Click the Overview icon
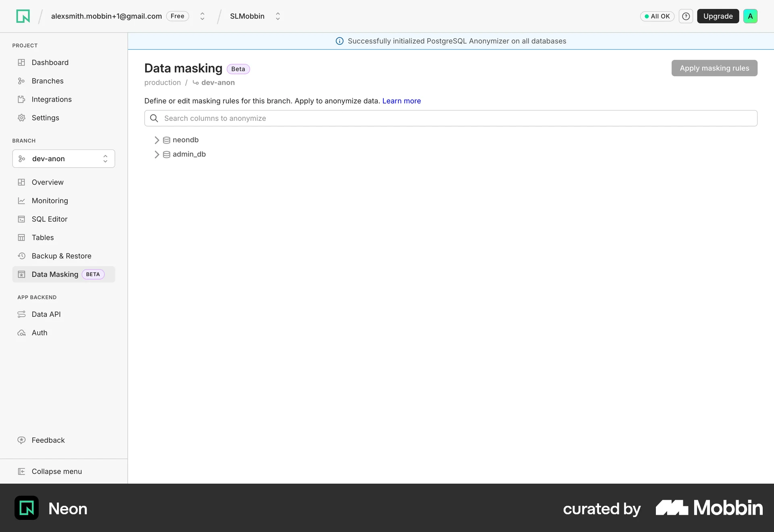The width and height of the screenshot is (774, 532). [x=21, y=182]
